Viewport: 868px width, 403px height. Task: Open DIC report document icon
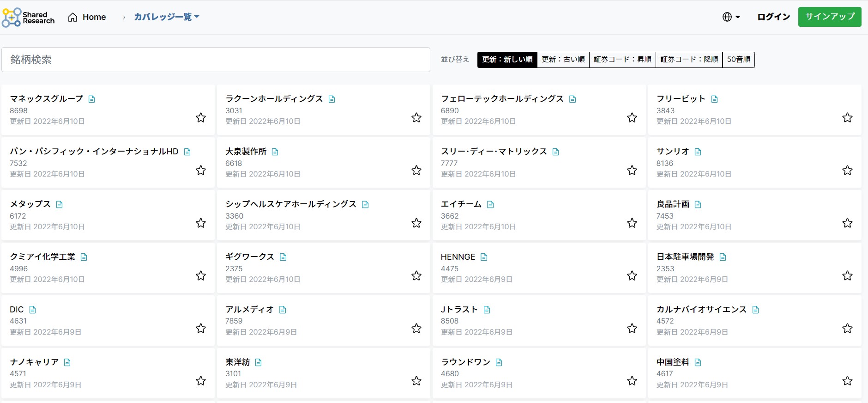tap(32, 310)
